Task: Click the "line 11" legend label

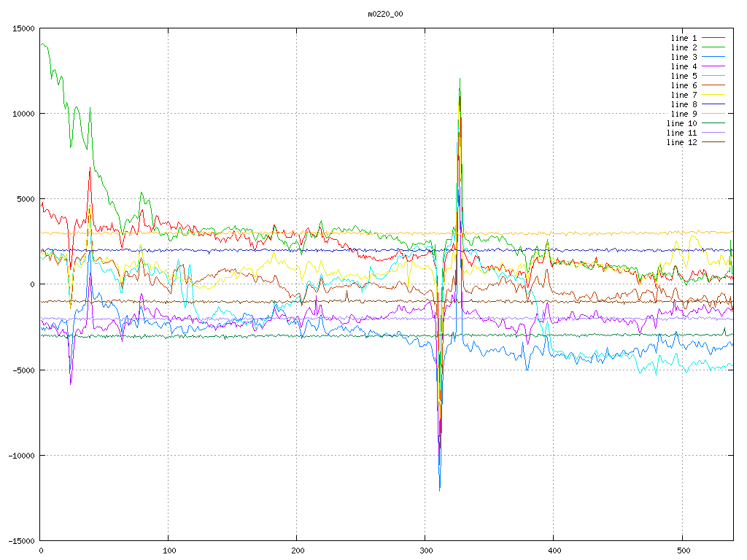Action: 681,133
